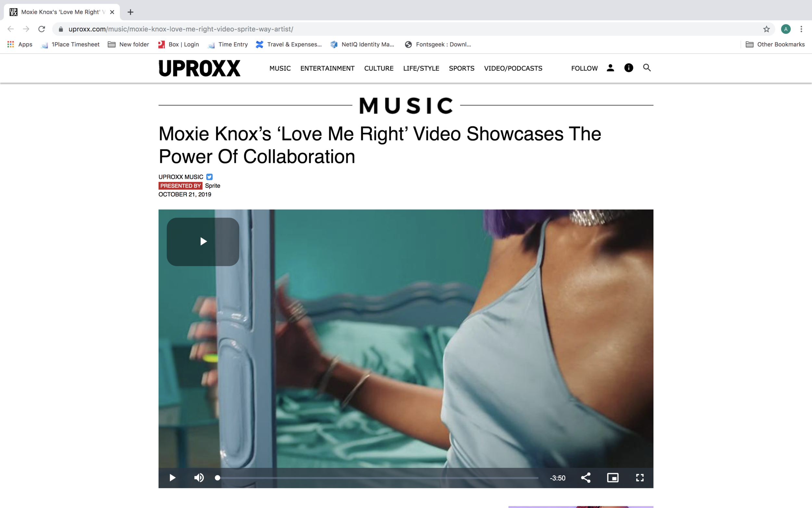Open the SPORTS nav section
Viewport: 812px width, 508px height.
pyautogui.click(x=462, y=68)
